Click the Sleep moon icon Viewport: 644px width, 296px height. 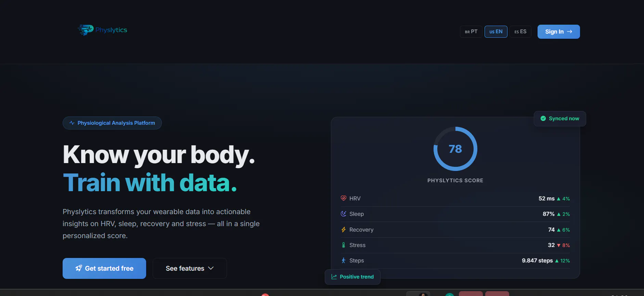344,214
